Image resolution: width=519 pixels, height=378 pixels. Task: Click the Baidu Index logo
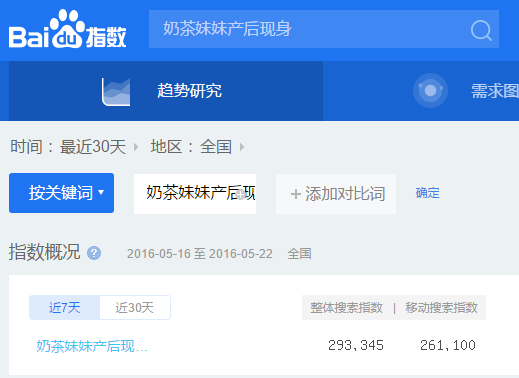(67, 29)
